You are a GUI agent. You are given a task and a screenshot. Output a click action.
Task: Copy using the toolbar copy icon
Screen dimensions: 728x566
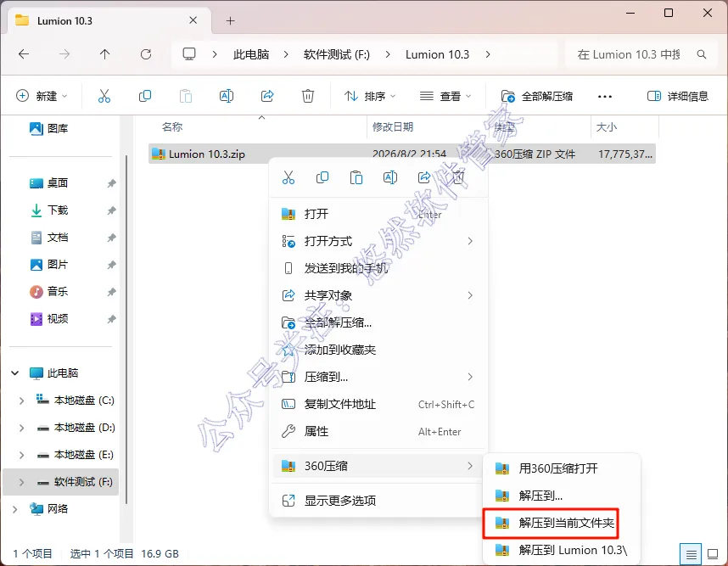145,96
